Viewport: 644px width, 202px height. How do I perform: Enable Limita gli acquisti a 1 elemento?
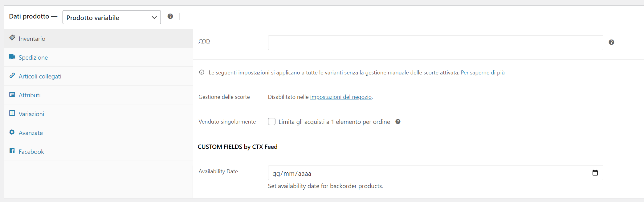coord(272,121)
